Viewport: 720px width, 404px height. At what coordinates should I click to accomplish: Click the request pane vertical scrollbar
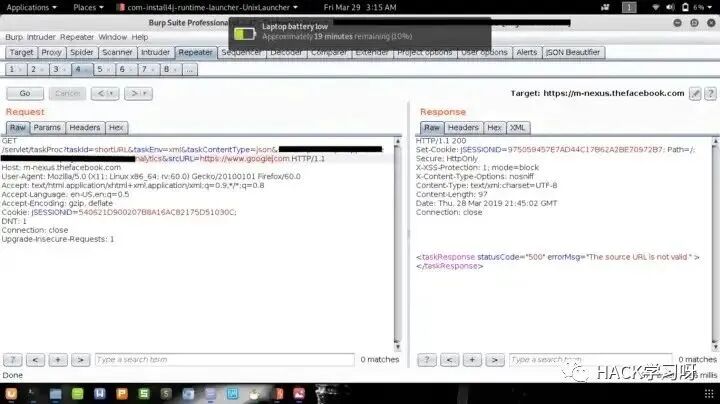(x=398, y=243)
